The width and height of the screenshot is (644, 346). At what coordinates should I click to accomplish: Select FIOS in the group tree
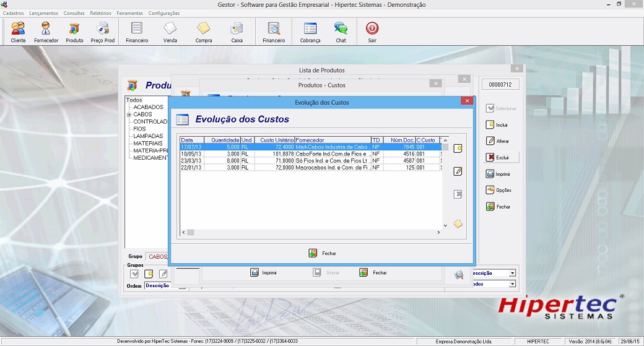pyautogui.click(x=140, y=129)
